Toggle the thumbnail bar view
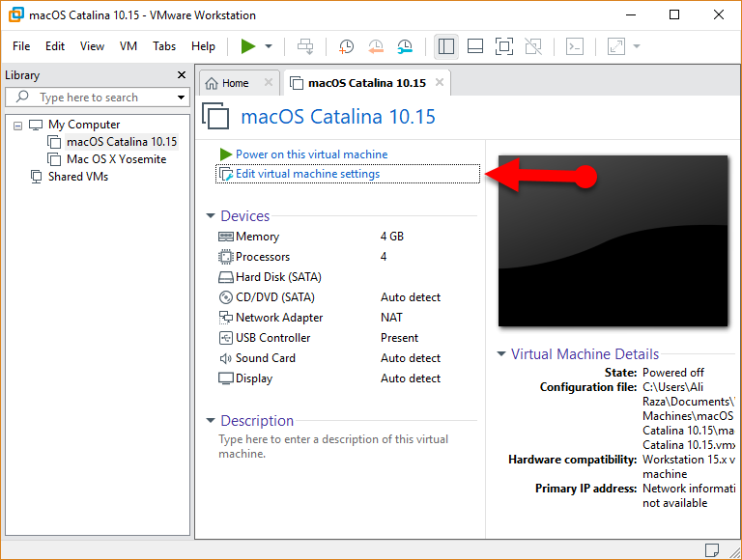The height and width of the screenshot is (560, 742). coord(474,46)
